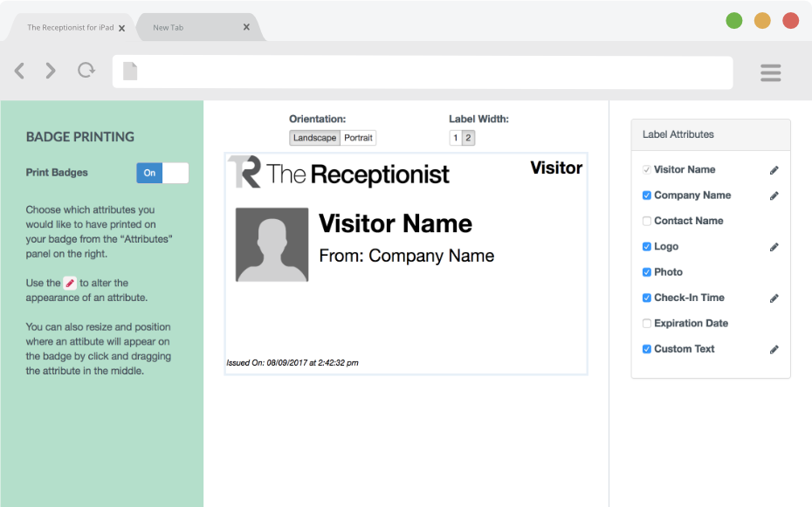The image size is (812, 507).
Task: Open the browser hamburger menu
Action: tap(771, 72)
